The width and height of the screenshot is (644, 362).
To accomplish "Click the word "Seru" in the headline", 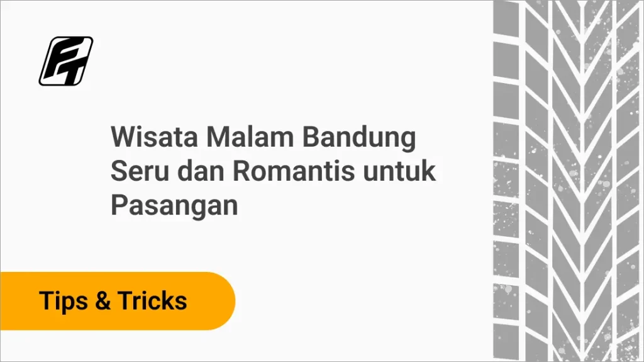I will point(140,171).
